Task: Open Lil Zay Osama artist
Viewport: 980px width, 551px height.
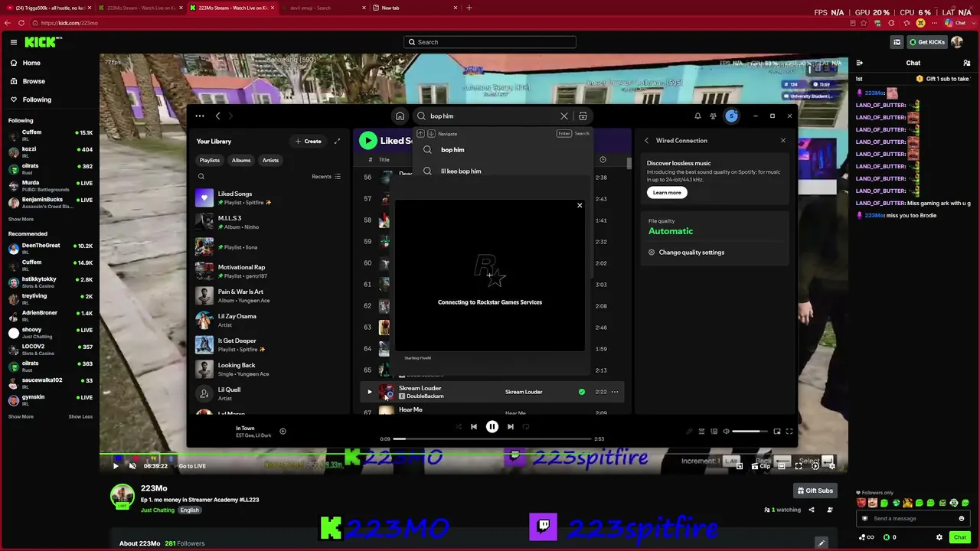Action: [x=268, y=321]
